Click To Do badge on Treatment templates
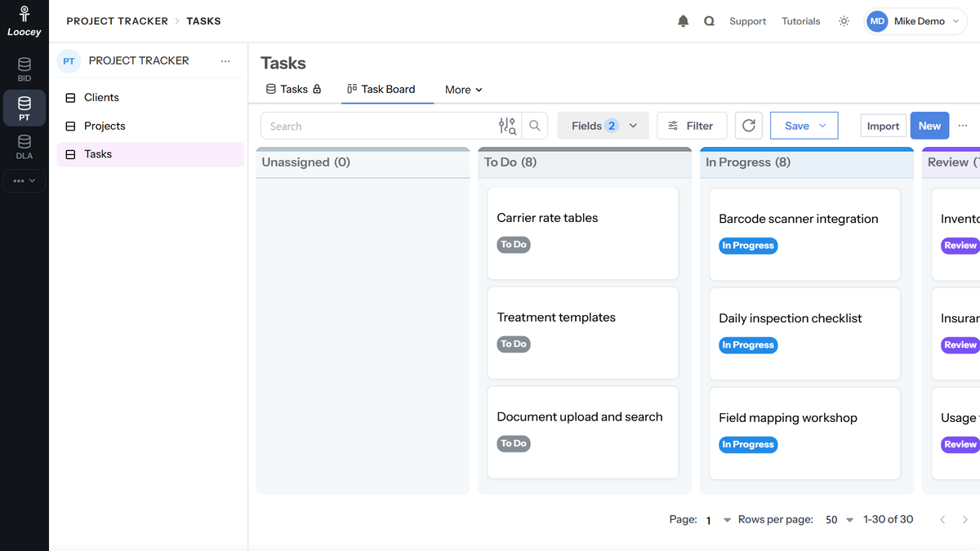980x551 pixels. tap(514, 344)
